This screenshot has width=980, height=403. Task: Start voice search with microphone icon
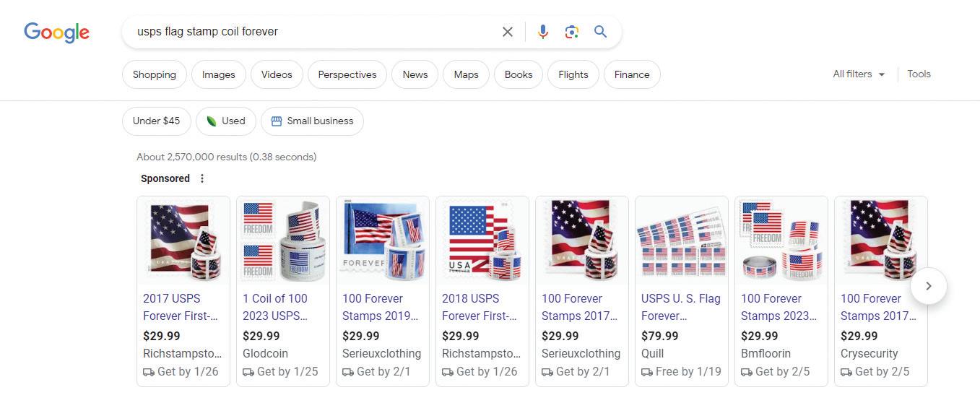coord(543,32)
